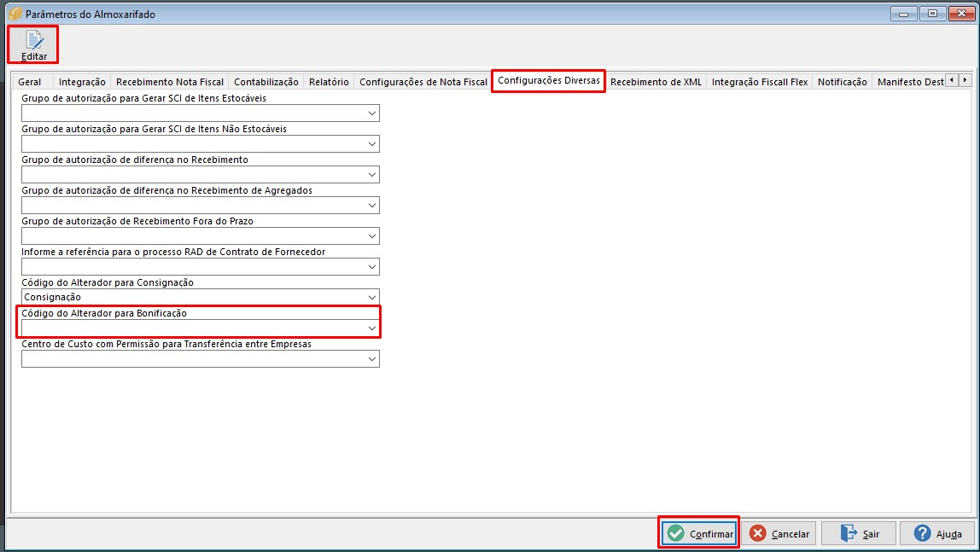Click the Confirmar button

click(699, 533)
